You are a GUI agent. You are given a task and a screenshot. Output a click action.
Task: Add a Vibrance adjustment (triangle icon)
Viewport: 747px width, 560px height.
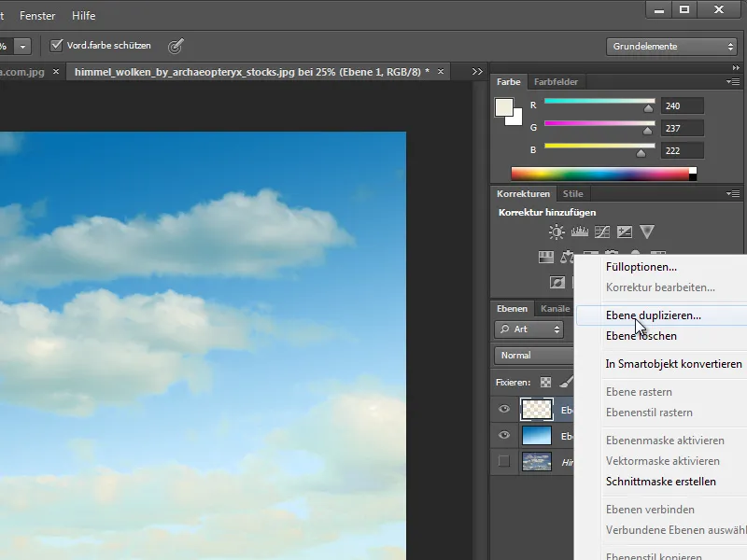(647, 231)
